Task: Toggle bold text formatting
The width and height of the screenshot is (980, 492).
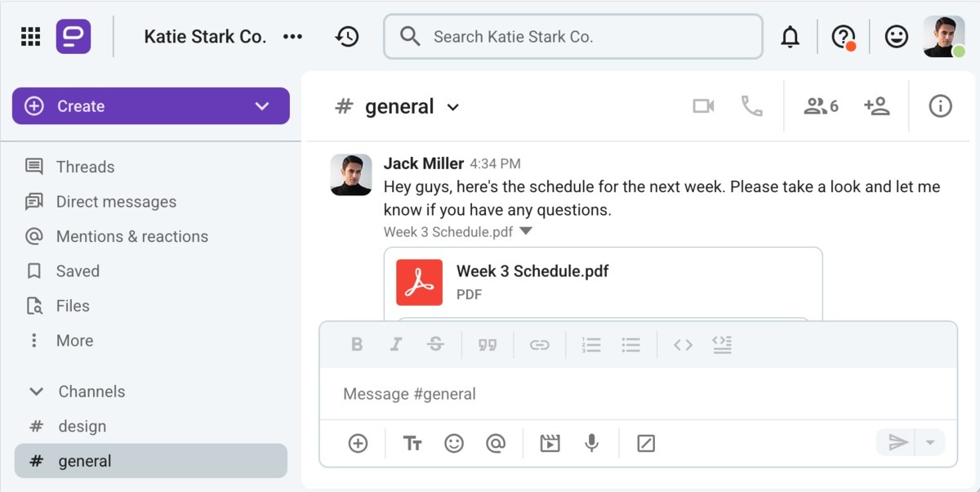Action: [357, 345]
